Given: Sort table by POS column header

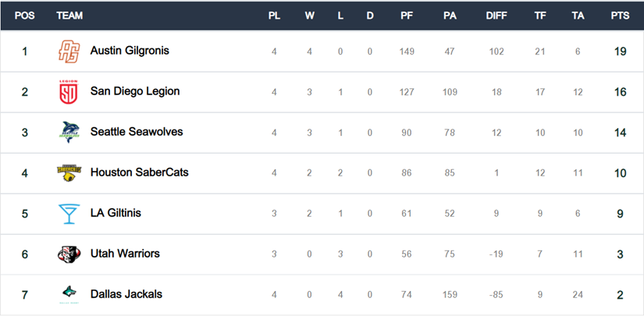Looking at the screenshot, I should coord(25,16).
